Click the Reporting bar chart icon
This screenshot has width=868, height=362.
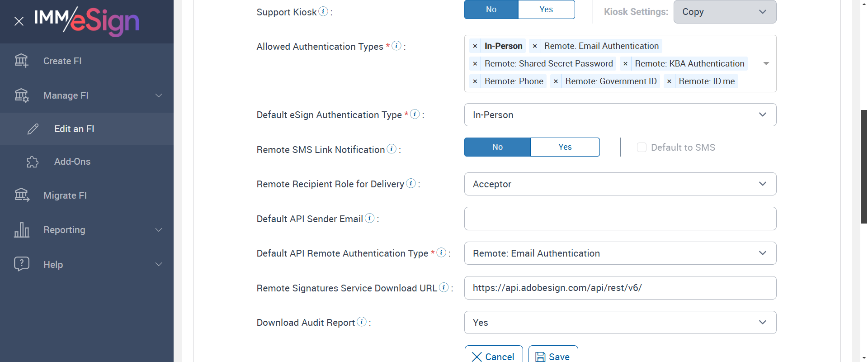(21, 230)
